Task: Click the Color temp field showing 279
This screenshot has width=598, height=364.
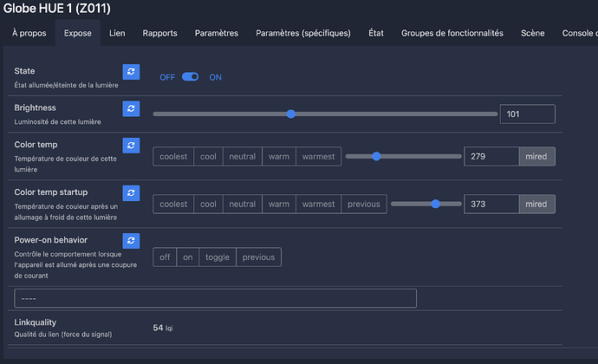Action: pyautogui.click(x=491, y=157)
